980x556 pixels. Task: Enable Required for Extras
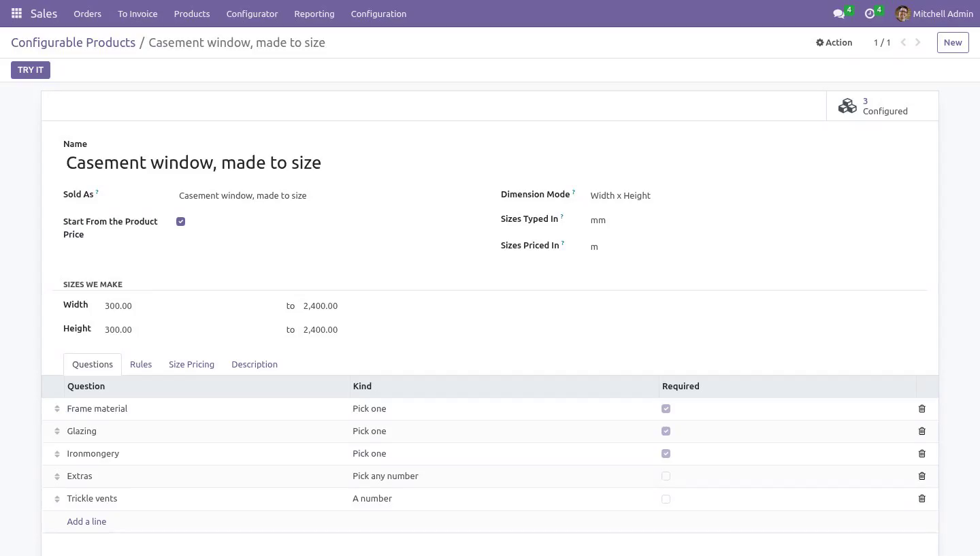(x=666, y=476)
